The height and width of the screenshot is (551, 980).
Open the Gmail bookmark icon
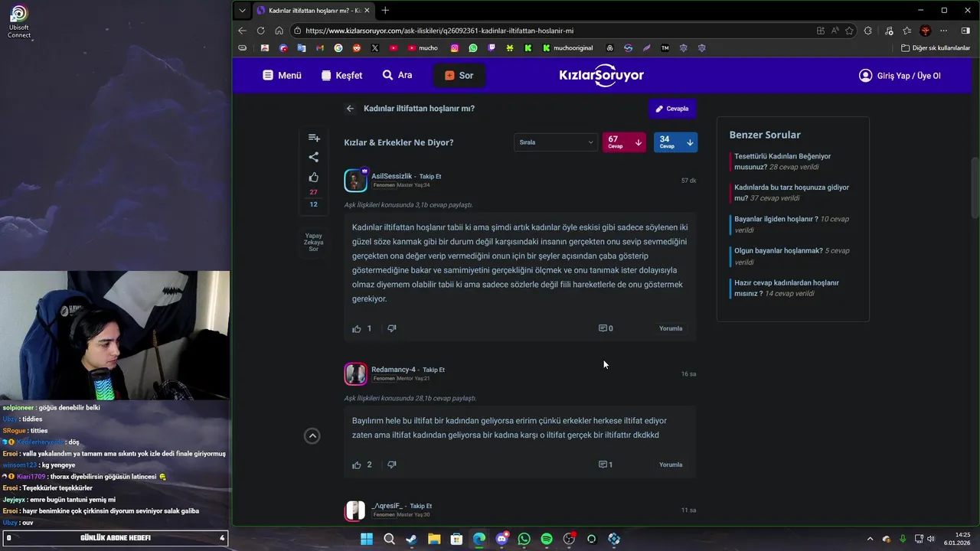(320, 47)
